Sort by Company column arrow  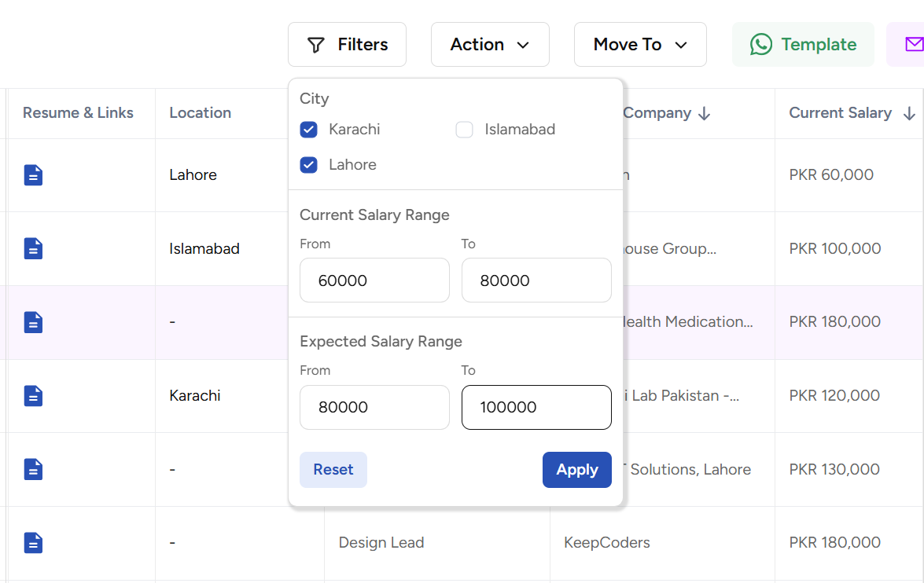(705, 114)
